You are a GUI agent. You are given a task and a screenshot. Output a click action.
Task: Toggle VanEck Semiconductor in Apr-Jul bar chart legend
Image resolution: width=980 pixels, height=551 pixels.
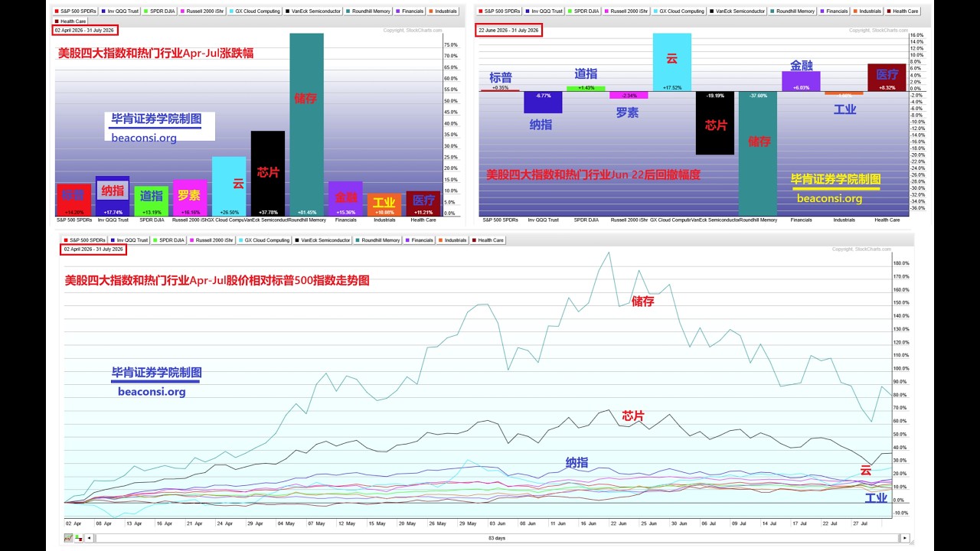[312, 11]
